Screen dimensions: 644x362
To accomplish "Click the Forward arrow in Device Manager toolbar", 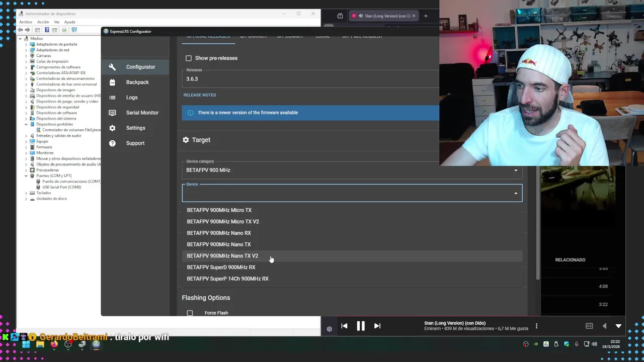I will [x=28, y=30].
